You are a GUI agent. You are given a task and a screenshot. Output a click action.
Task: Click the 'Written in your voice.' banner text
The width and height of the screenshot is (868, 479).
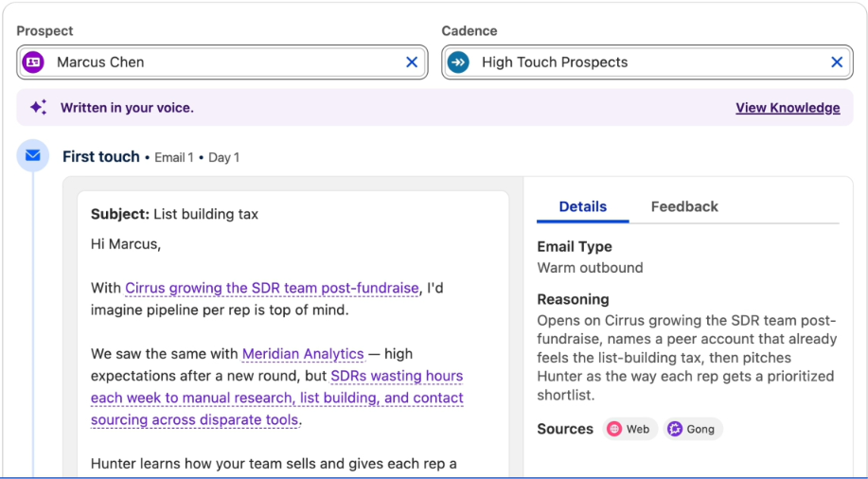128,107
